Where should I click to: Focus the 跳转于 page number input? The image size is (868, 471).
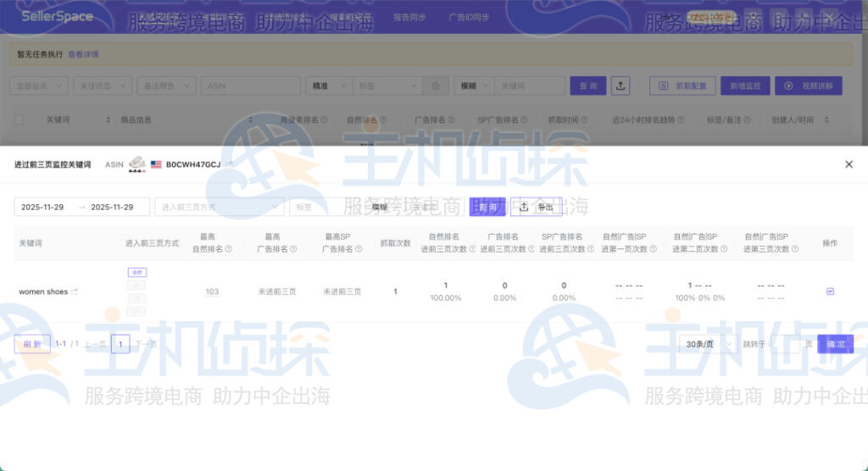[x=785, y=344]
